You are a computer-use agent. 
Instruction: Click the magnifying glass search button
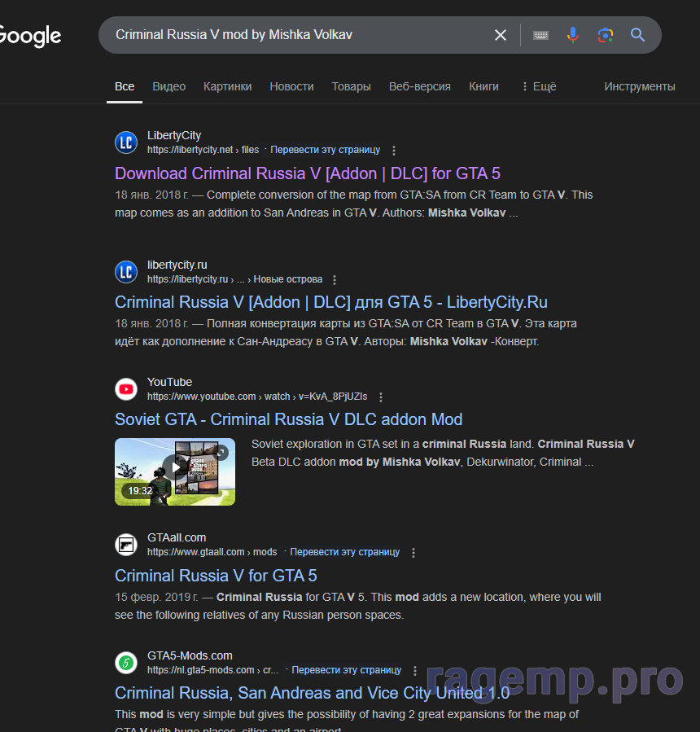tap(637, 35)
